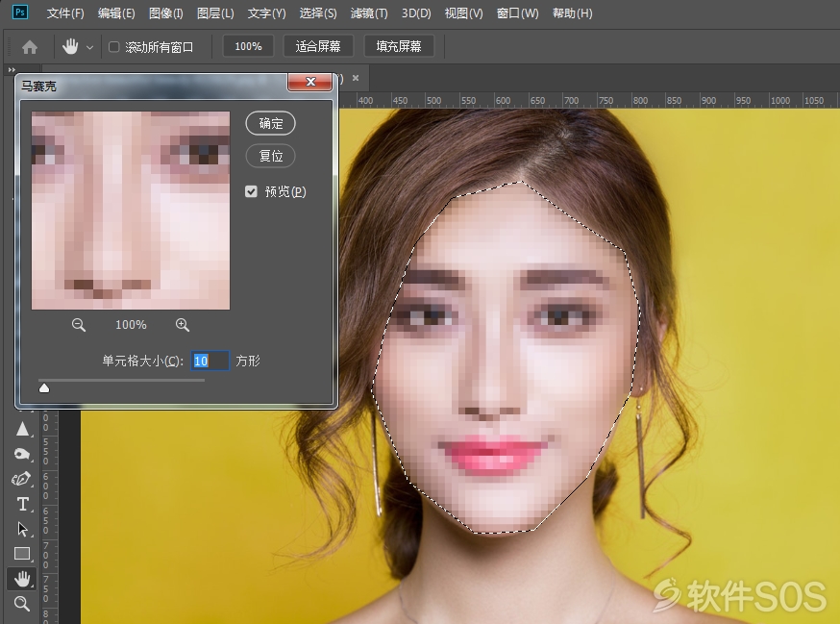Select the Path Selection arrow tool
The height and width of the screenshot is (624, 840).
click(x=22, y=529)
